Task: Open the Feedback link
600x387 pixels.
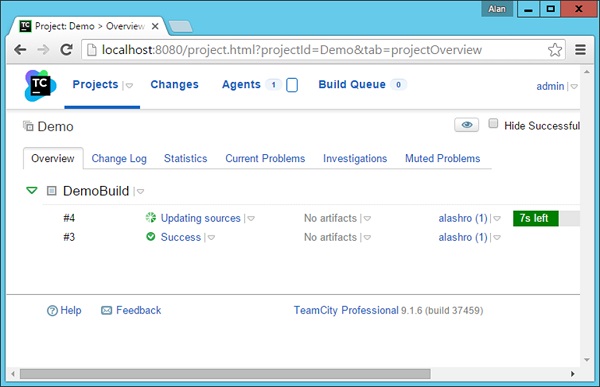Action: coord(139,310)
